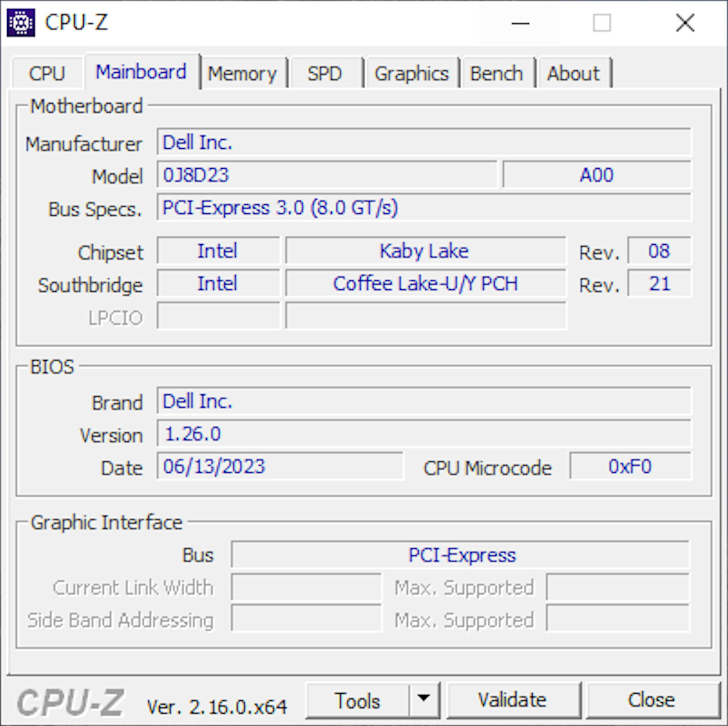Click the Manufacturer label
This screenshot has width=728, height=726.
click(x=84, y=144)
